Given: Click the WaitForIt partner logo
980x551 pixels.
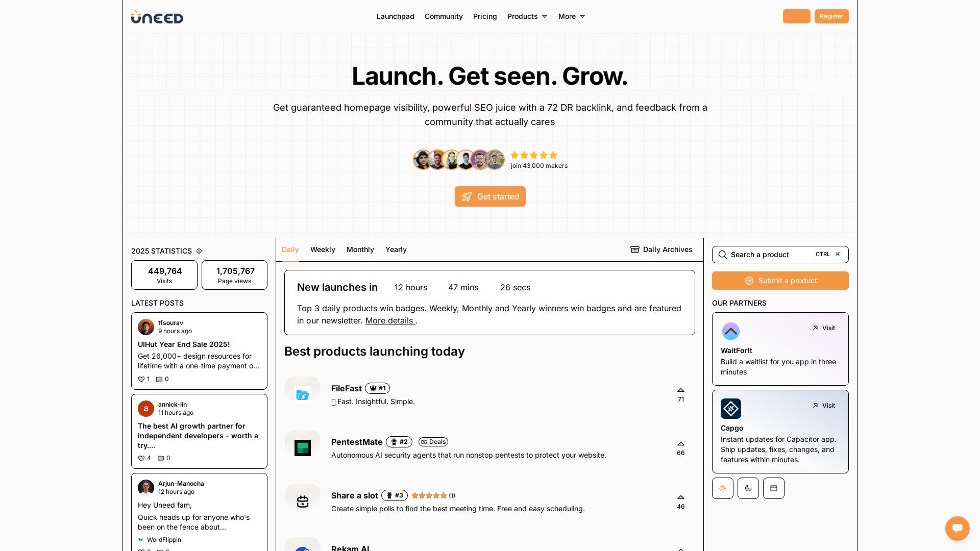Looking at the screenshot, I should point(730,332).
